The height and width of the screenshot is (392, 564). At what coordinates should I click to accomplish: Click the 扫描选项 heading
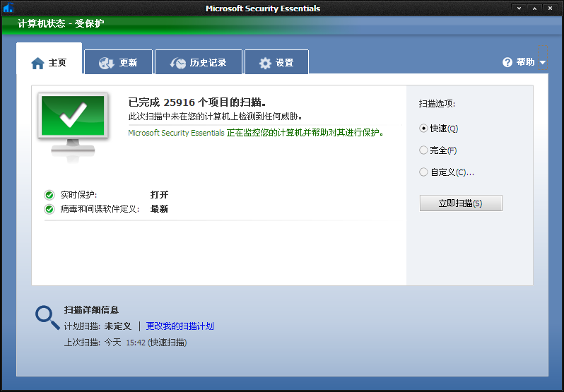coord(437,104)
